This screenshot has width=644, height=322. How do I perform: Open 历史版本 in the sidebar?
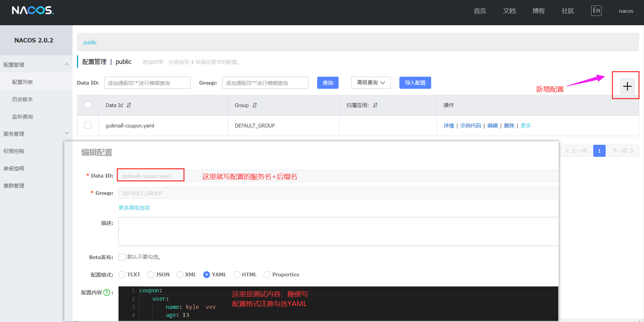coord(22,100)
